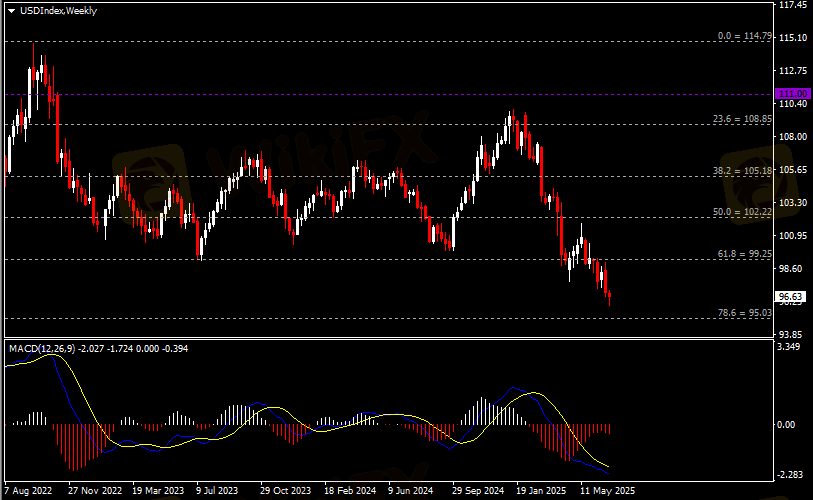Click the 93.85 price scale value

point(791,335)
